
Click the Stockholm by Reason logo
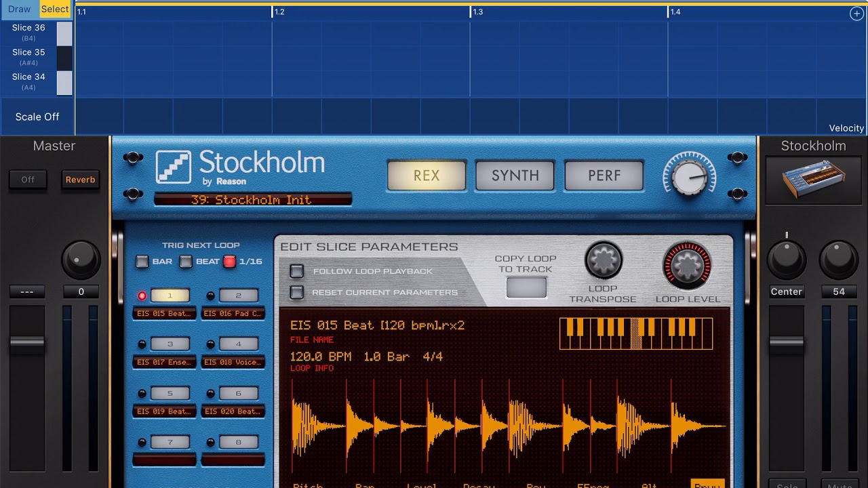241,167
